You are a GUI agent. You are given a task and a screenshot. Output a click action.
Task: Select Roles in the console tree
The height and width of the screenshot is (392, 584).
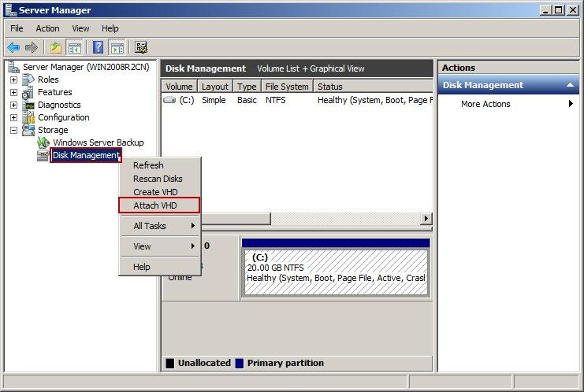pyautogui.click(x=48, y=80)
